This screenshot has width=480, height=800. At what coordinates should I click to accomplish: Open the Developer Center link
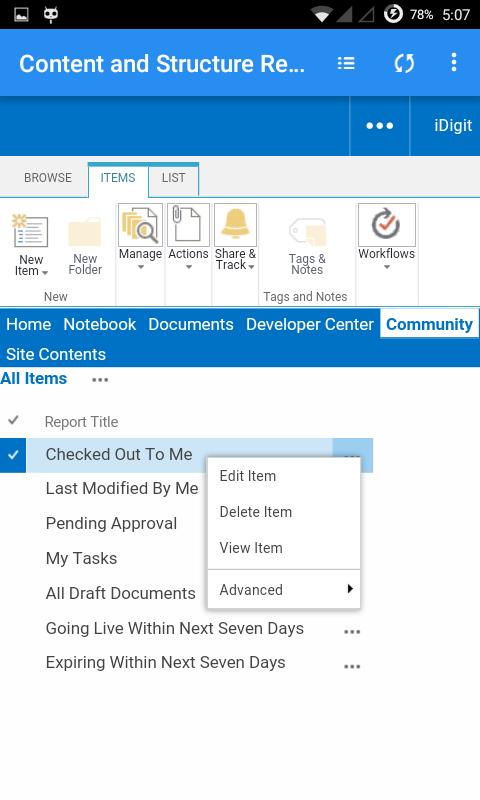(310, 324)
